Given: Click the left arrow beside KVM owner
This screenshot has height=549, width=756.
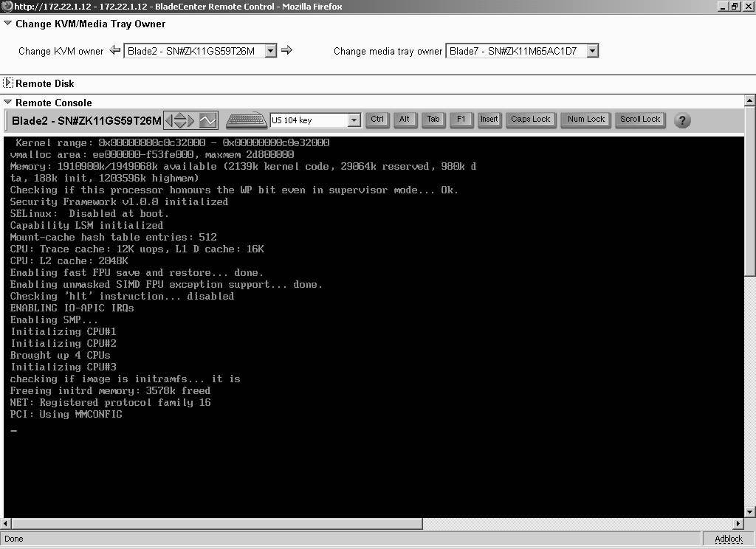Looking at the screenshot, I should coord(114,51).
